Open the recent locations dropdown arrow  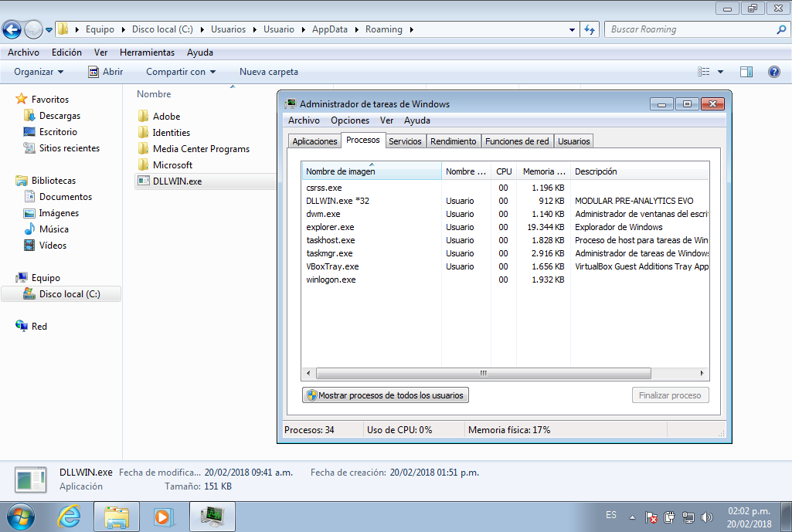point(49,30)
